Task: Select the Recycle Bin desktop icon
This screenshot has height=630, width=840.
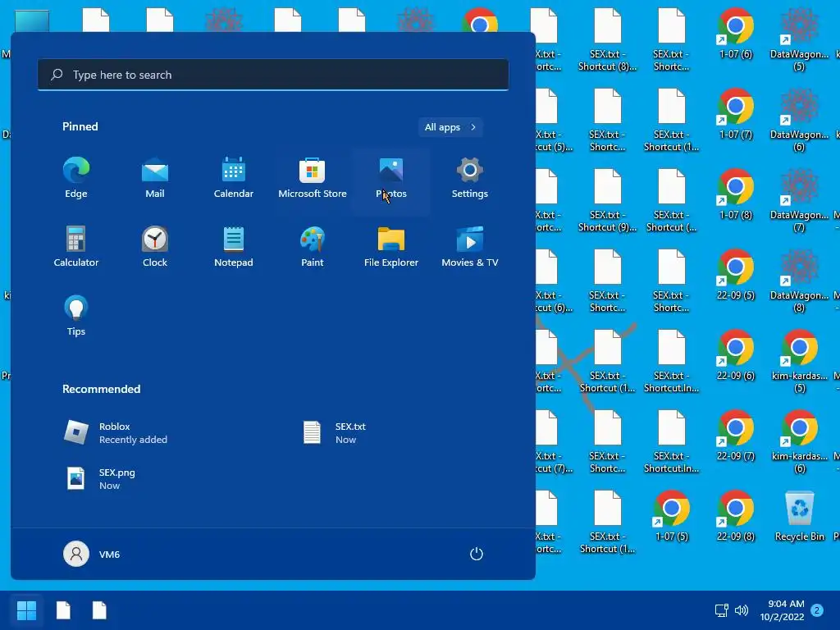Action: pyautogui.click(x=799, y=517)
